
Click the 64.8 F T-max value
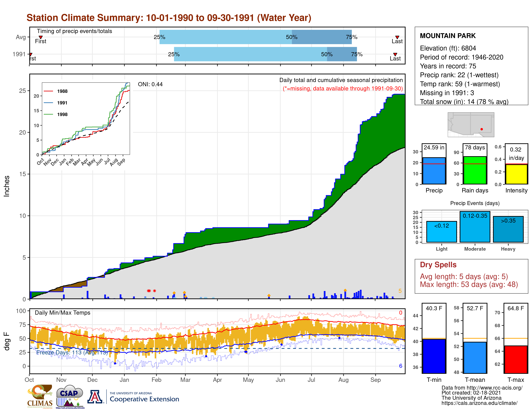pyautogui.click(x=516, y=308)
